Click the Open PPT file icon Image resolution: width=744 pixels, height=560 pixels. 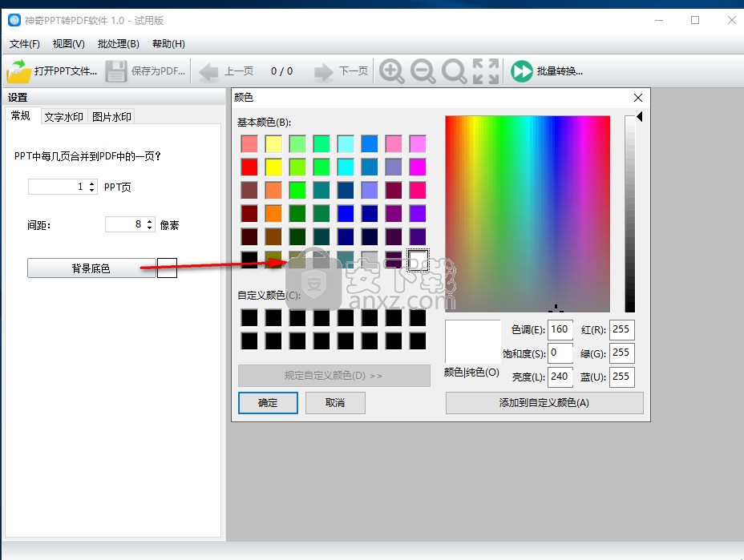click(x=19, y=71)
